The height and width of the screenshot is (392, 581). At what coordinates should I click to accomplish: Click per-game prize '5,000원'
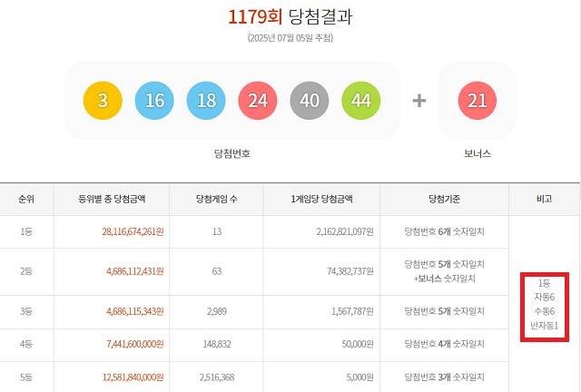point(359,377)
